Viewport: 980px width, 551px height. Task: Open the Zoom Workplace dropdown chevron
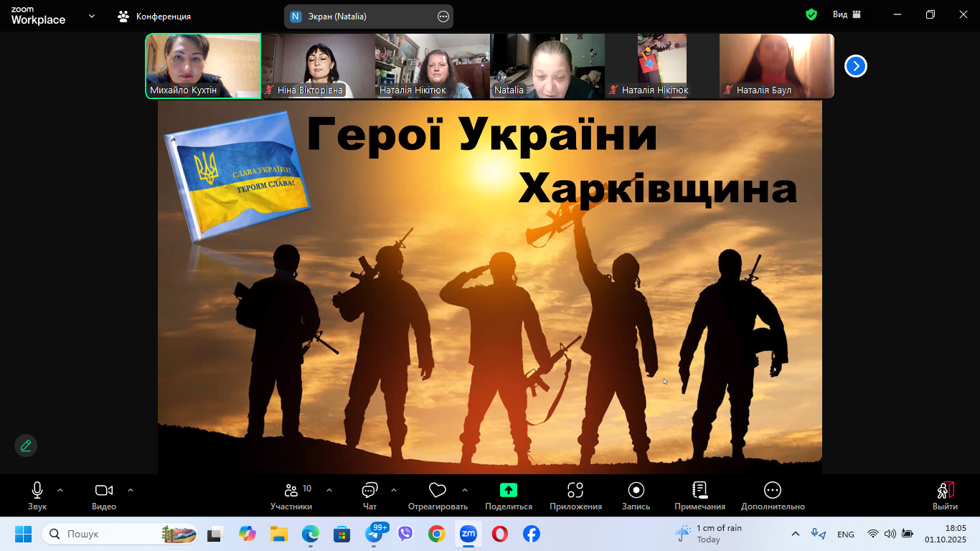[x=92, y=16]
